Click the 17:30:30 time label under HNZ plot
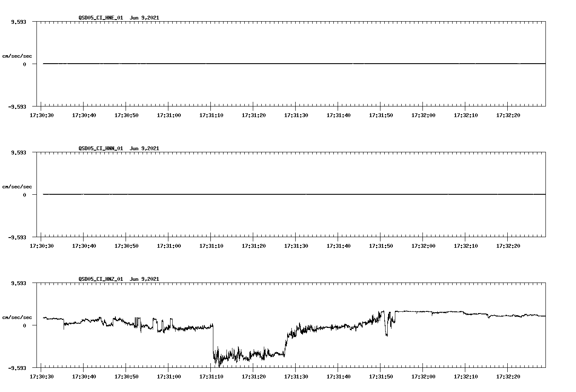 click(x=42, y=377)
